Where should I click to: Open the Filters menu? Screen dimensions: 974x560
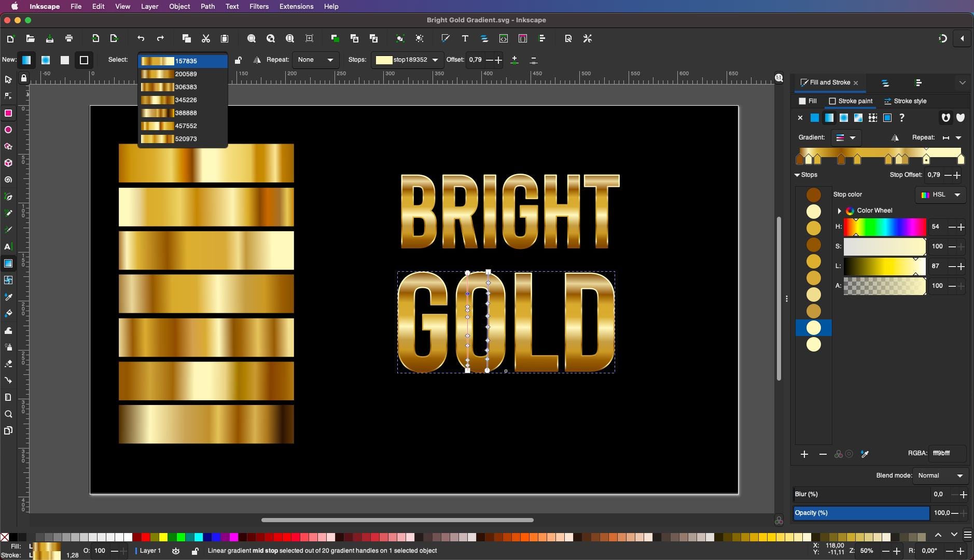click(258, 6)
